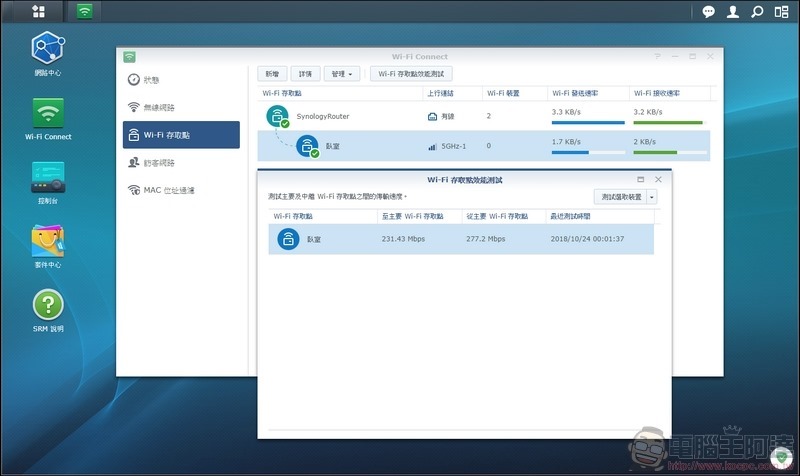Select the Wi-Fi Connect taskbar icon
800x476 pixels.
(85, 11)
